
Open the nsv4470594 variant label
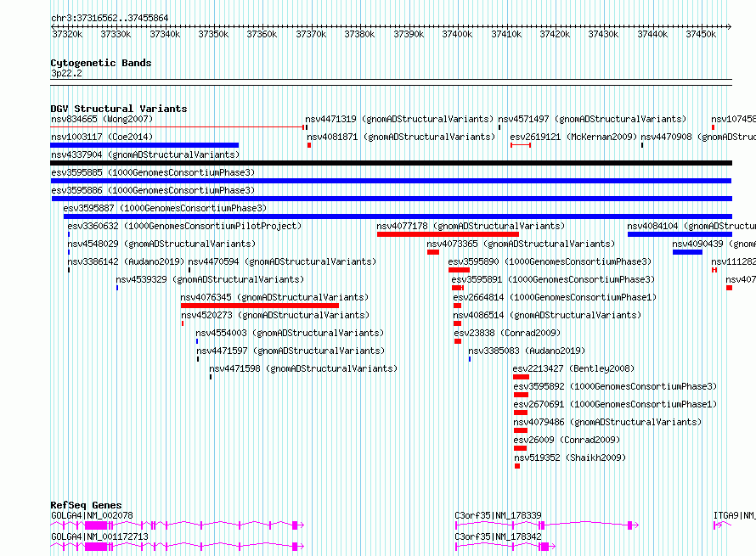[x=282, y=261]
